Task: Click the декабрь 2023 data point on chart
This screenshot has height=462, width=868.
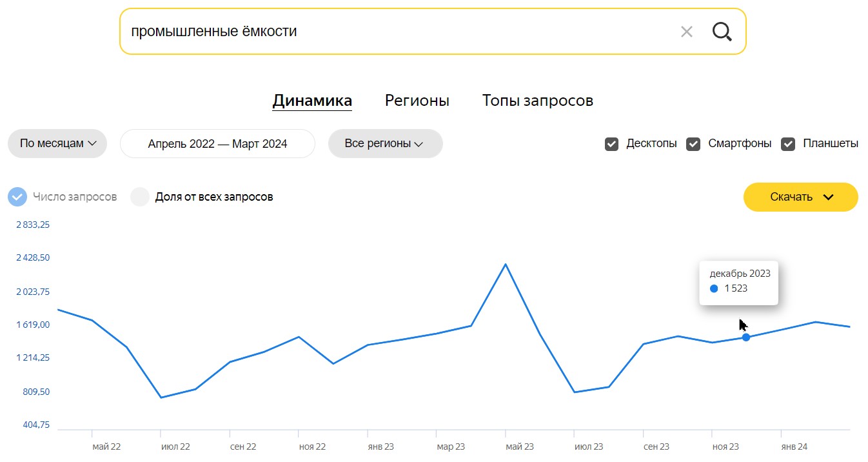Action: pyautogui.click(x=746, y=337)
